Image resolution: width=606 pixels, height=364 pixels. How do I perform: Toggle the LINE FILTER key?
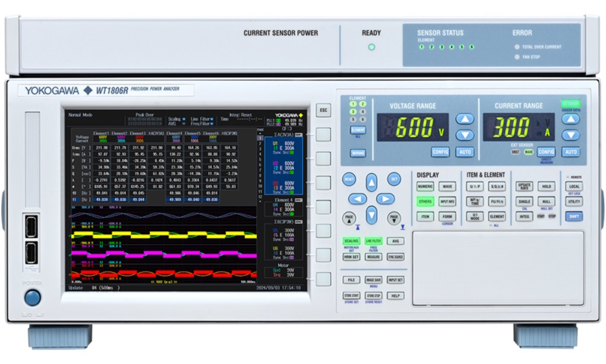click(x=374, y=241)
